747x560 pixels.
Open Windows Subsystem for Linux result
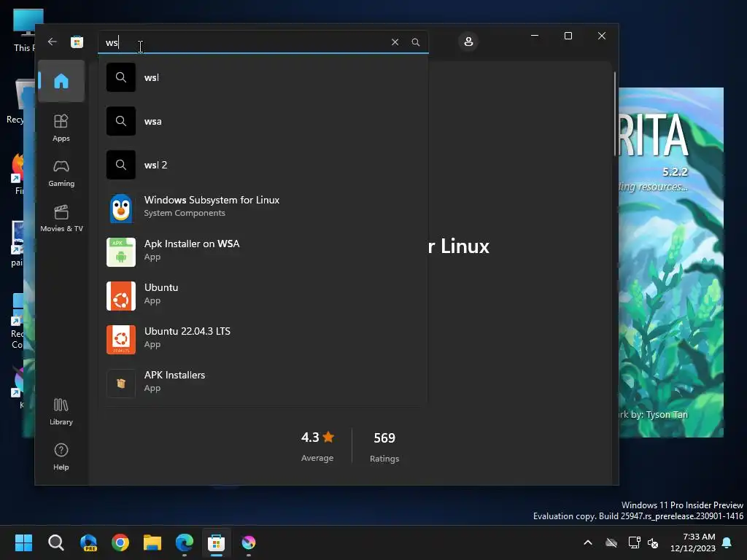(263, 209)
